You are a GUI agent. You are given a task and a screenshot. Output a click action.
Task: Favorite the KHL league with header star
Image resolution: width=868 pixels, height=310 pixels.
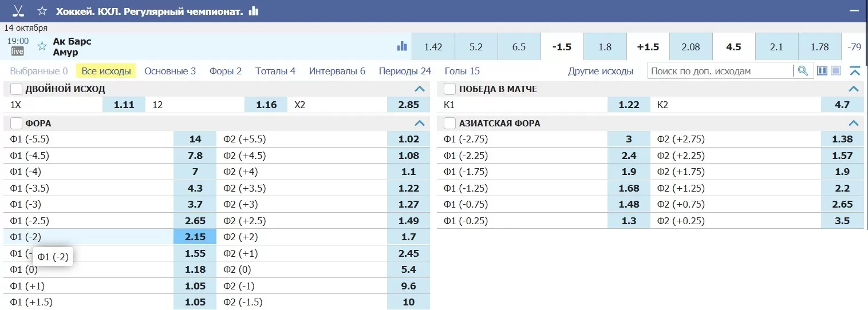tap(42, 11)
